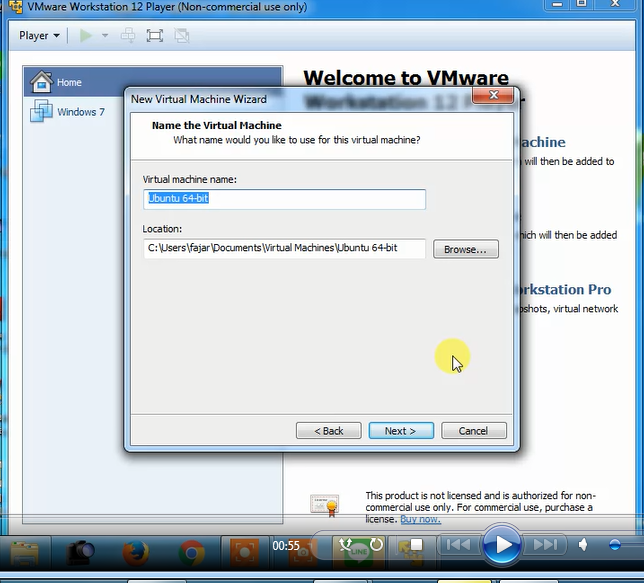This screenshot has width=644, height=583.
Task: Click the < Back button
Action: click(x=329, y=431)
